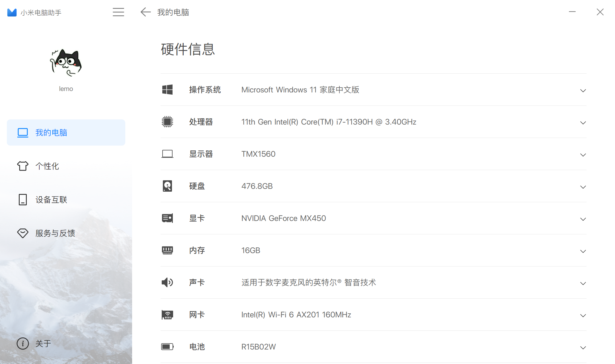615x364 pixels.
Task: Click the 硬件信息 heading
Action: click(x=188, y=49)
